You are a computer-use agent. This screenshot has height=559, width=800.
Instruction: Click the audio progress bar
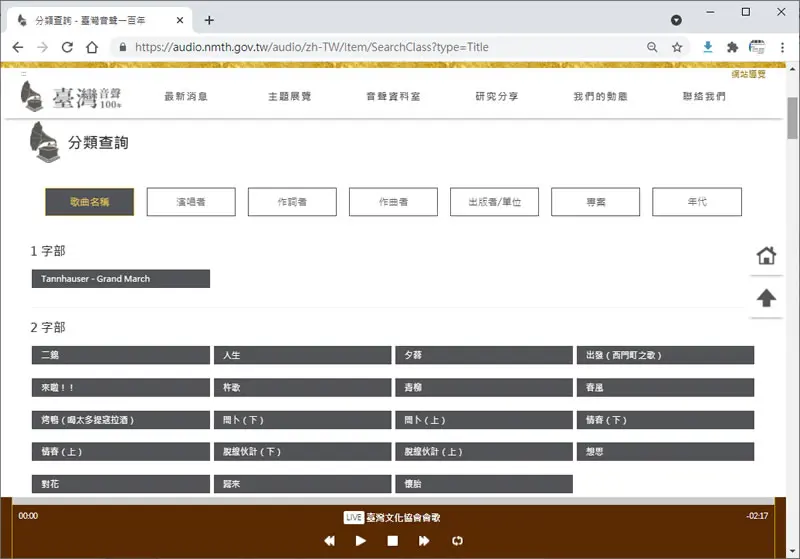click(393, 501)
